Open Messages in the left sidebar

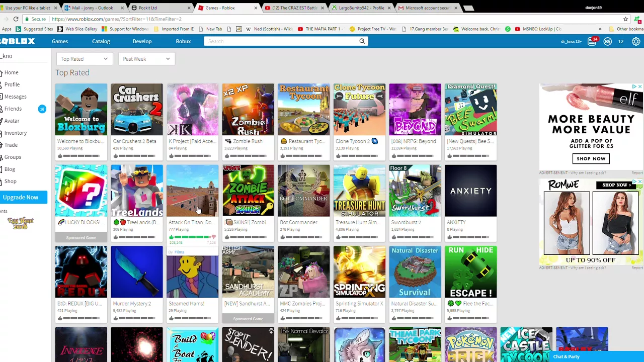[x=15, y=97]
